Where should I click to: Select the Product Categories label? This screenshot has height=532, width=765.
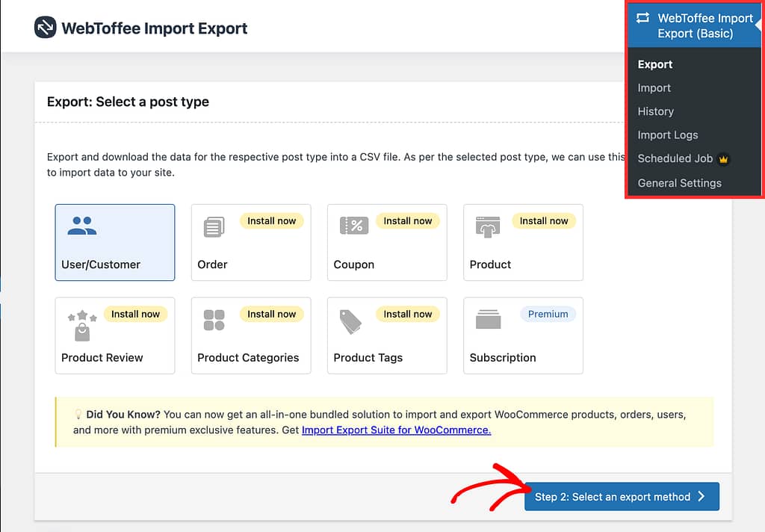pos(248,358)
